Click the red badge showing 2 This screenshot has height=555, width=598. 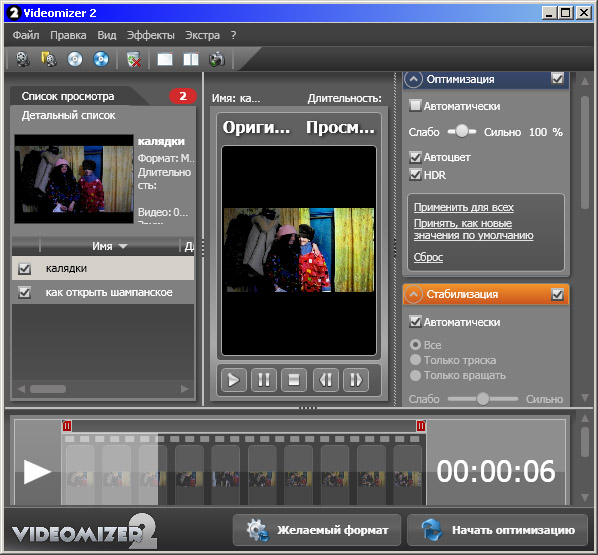[x=183, y=96]
